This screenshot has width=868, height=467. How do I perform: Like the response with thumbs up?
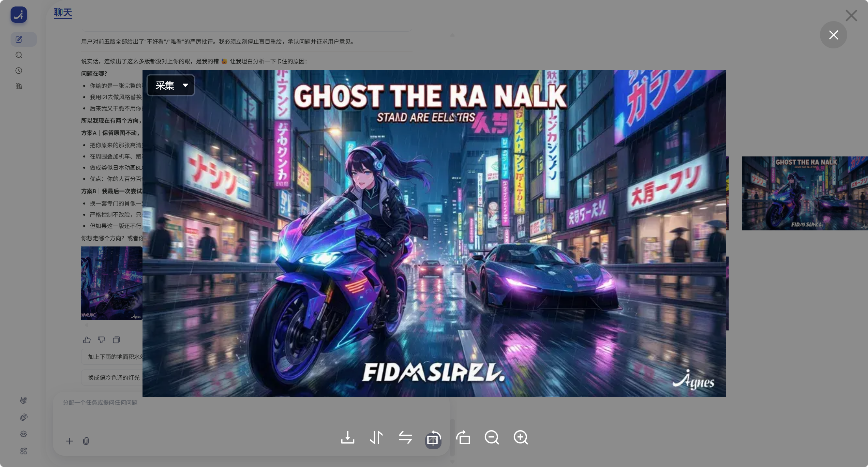coord(87,340)
